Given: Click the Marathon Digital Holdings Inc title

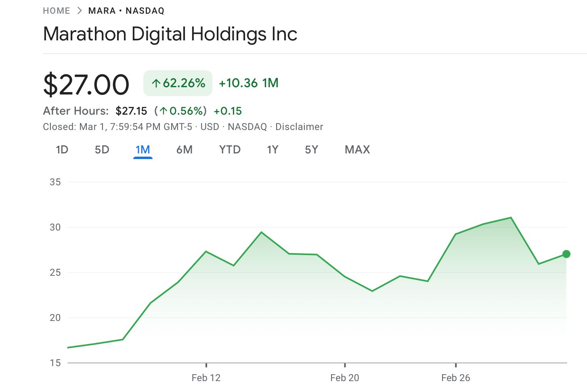Looking at the screenshot, I should click(x=170, y=34).
